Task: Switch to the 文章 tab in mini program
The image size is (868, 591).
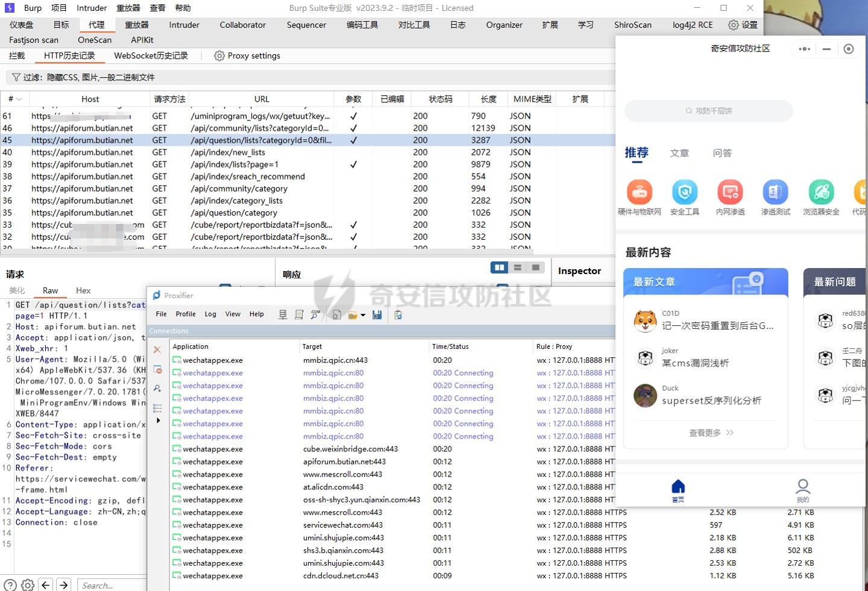Action: 679,153
